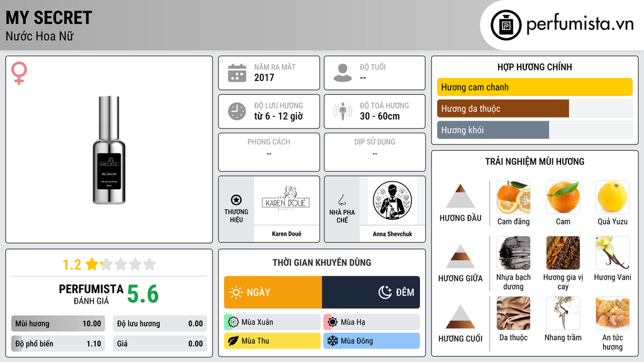Open the Cam orange note image
Screen dimensions: 644x362
click(x=563, y=197)
